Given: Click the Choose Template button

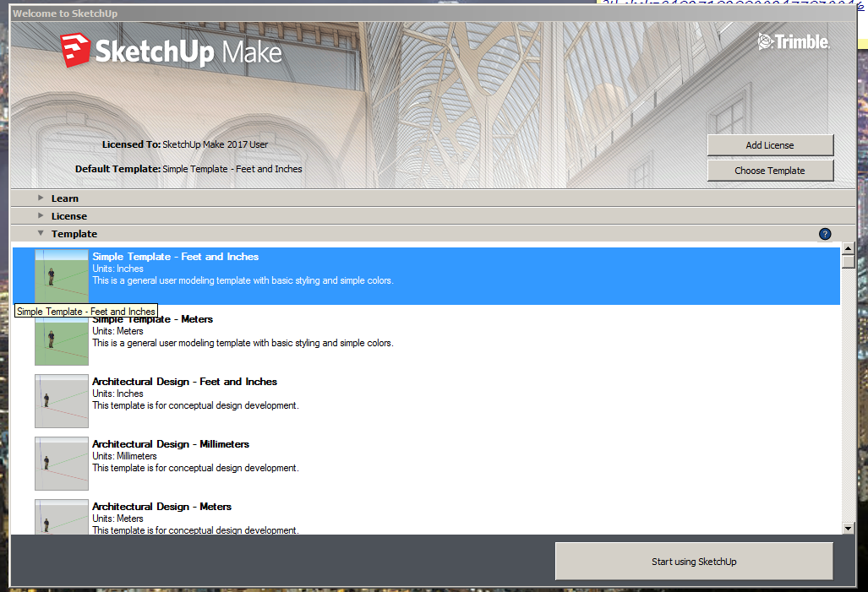Looking at the screenshot, I should coord(770,171).
